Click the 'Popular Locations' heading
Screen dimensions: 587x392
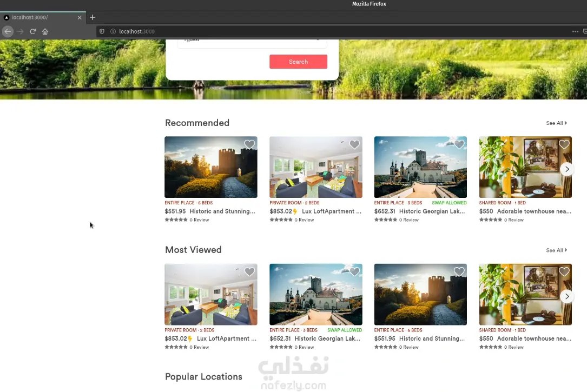tap(203, 377)
